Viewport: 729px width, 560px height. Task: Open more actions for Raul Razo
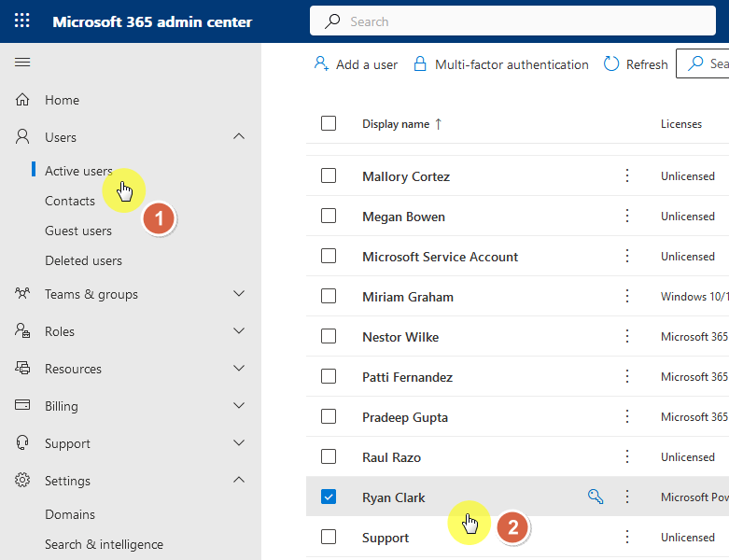coord(627,456)
